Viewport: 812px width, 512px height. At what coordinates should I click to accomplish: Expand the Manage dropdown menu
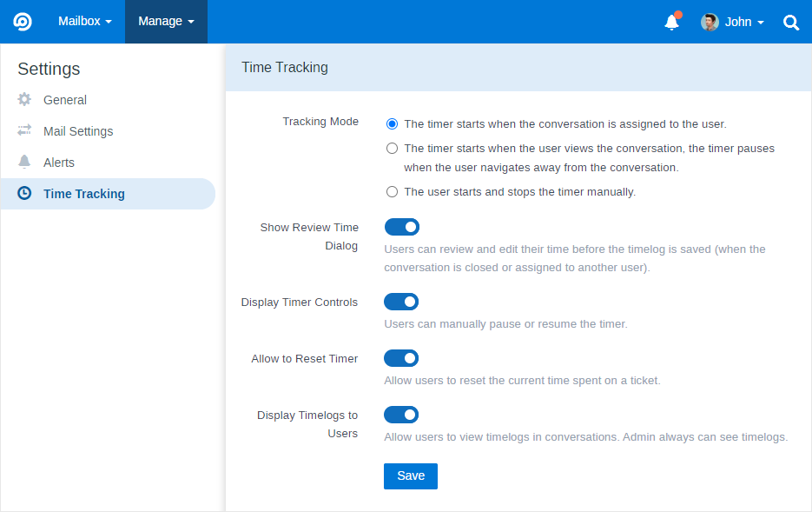pyautogui.click(x=165, y=22)
